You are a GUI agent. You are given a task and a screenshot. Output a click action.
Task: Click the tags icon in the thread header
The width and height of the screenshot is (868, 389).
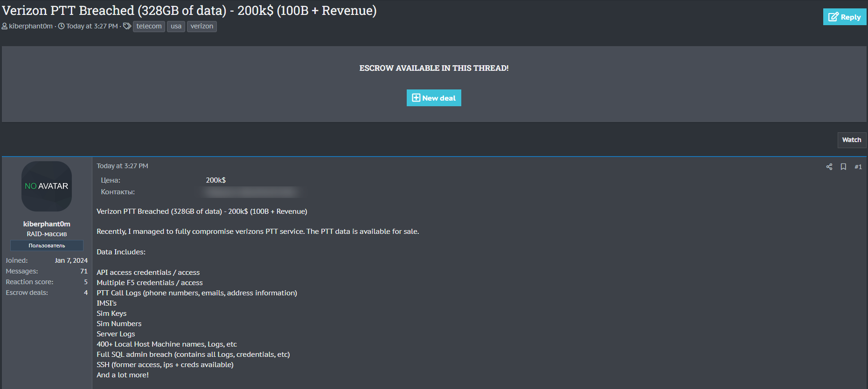pos(127,26)
